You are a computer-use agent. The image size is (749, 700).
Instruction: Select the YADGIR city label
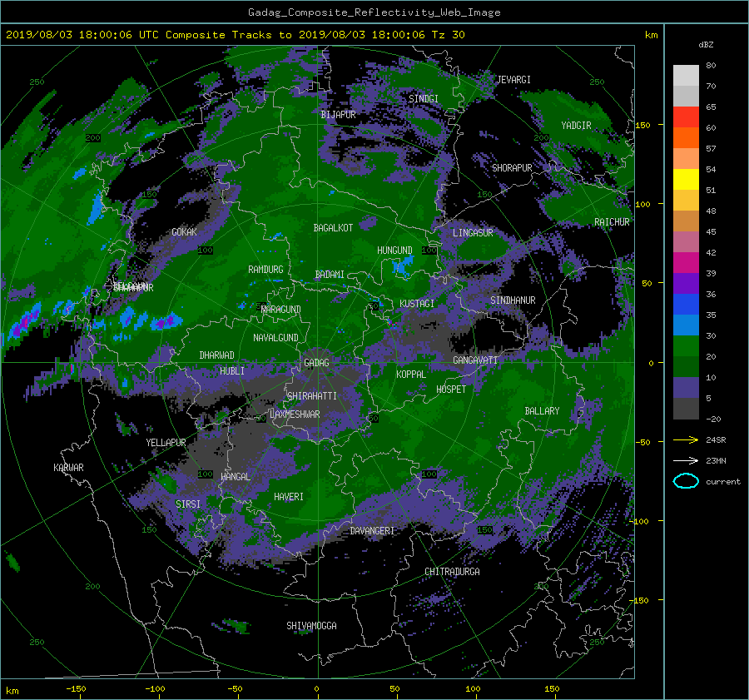click(x=576, y=126)
